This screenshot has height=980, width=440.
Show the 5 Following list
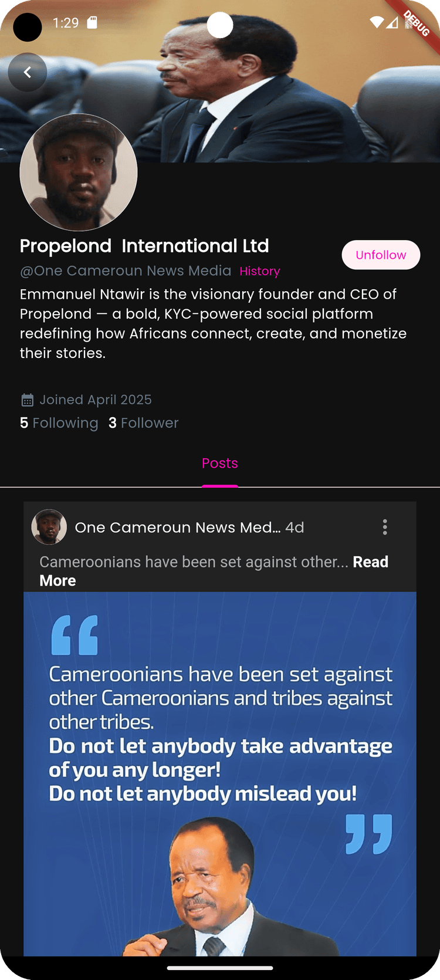tap(59, 423)
